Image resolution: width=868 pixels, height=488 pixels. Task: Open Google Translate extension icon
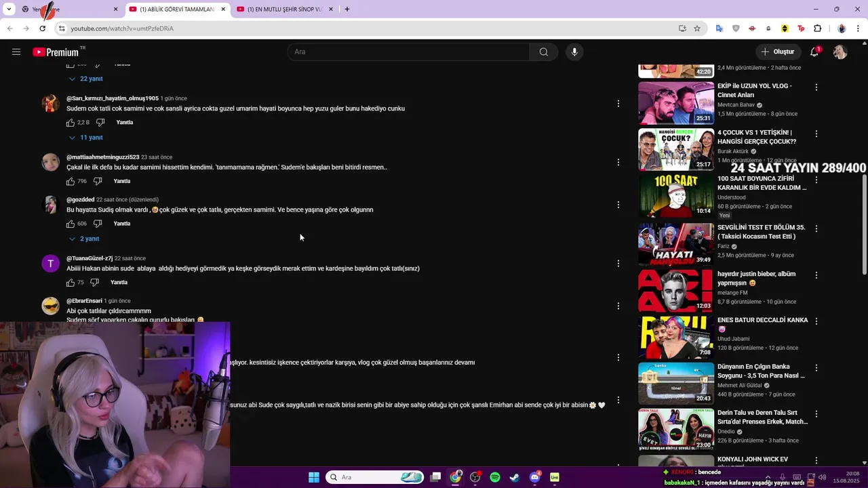click(x=719, y=28)
